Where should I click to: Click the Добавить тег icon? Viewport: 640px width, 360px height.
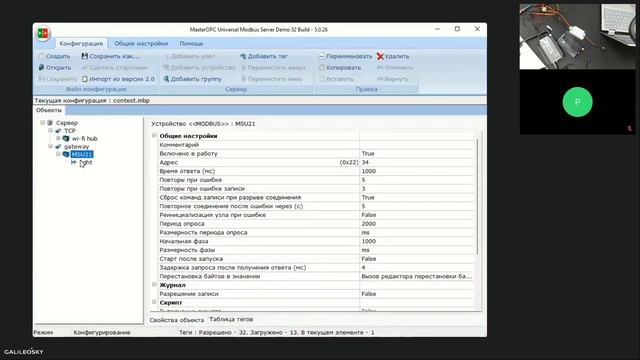[243, 56]
